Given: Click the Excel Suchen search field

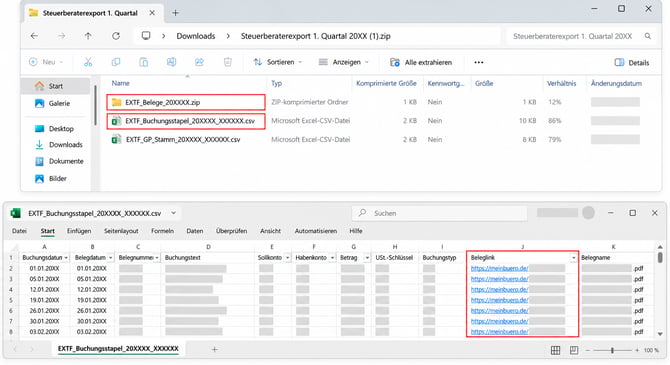Looking at the screenshot, I should tap(439, 213).
